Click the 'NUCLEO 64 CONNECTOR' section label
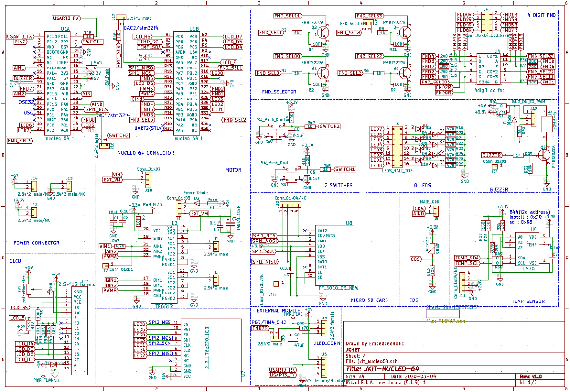The width and height of the screenshot is (570, 392). point(145,153)
